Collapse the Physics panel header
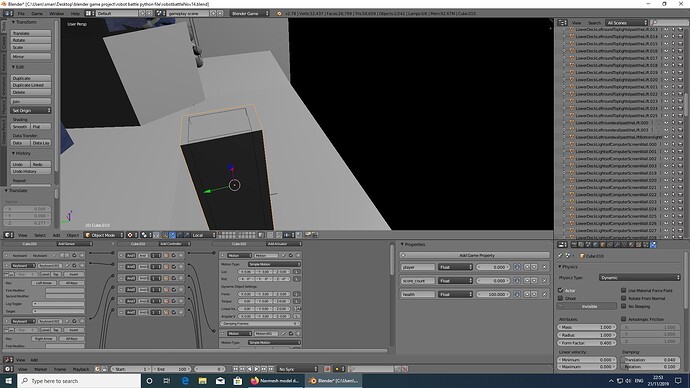 tap(568, 267)
